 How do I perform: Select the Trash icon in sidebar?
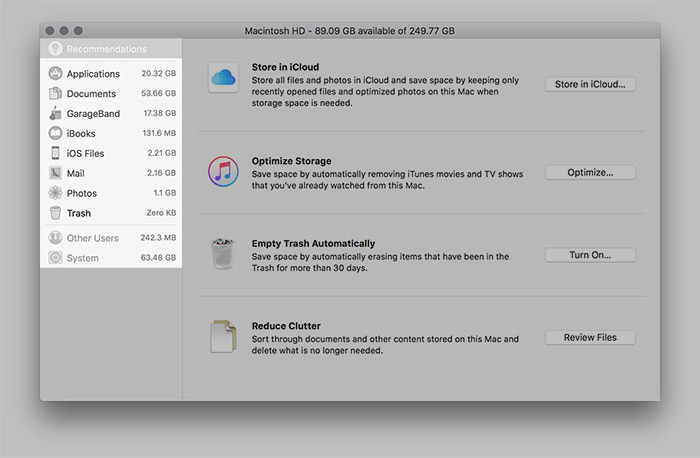pyautogui.click(x=55, y=213)
